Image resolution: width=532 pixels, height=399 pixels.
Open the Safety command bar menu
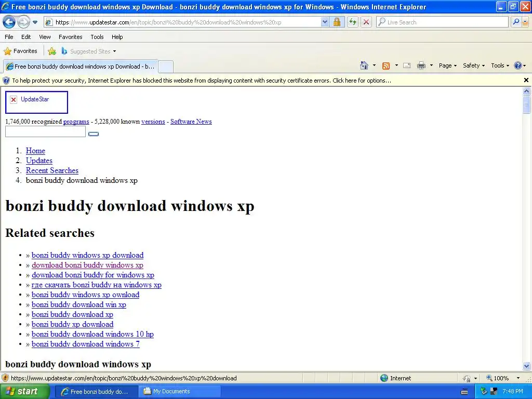pyautogui.click(x=474, y=65)
